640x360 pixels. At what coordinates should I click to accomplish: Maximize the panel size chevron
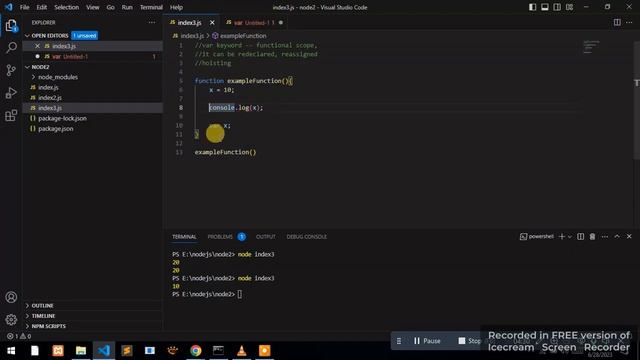(x=617, y=237)
